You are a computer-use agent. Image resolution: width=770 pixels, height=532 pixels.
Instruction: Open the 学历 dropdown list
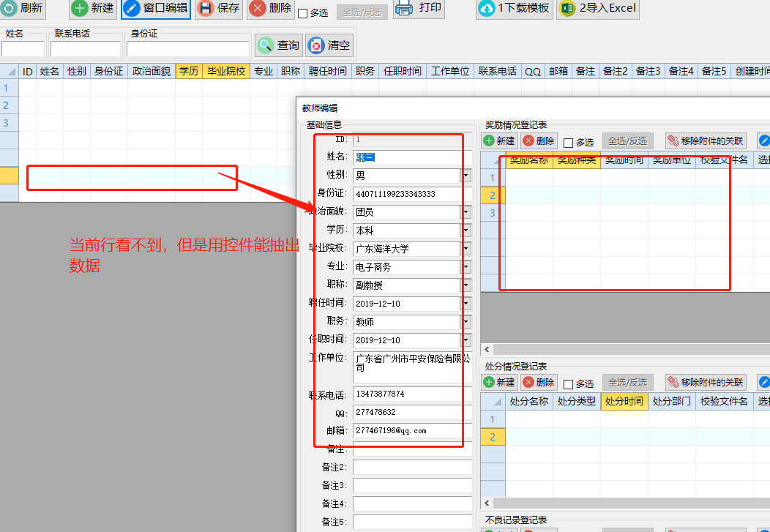(466, 231)
